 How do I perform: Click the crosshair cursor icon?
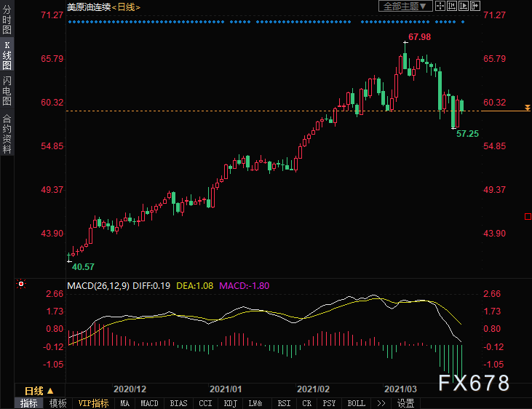[440, 6]
